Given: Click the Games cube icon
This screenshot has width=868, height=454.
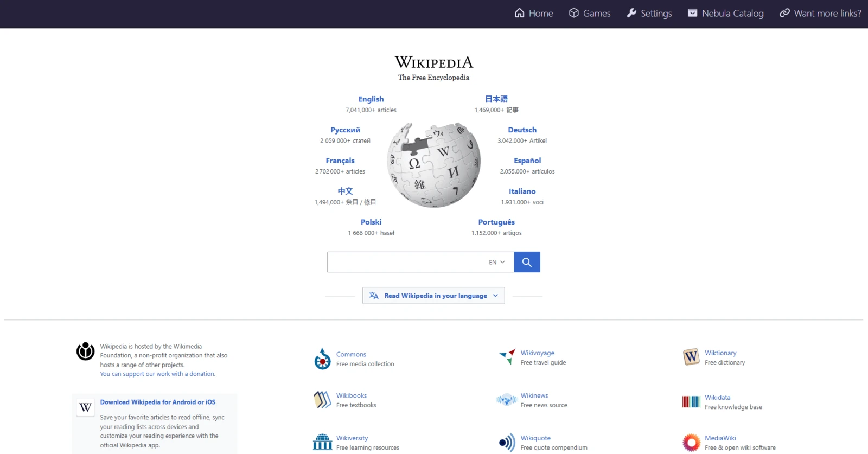Looking at the screenshot, I should [x=574, y=13].
